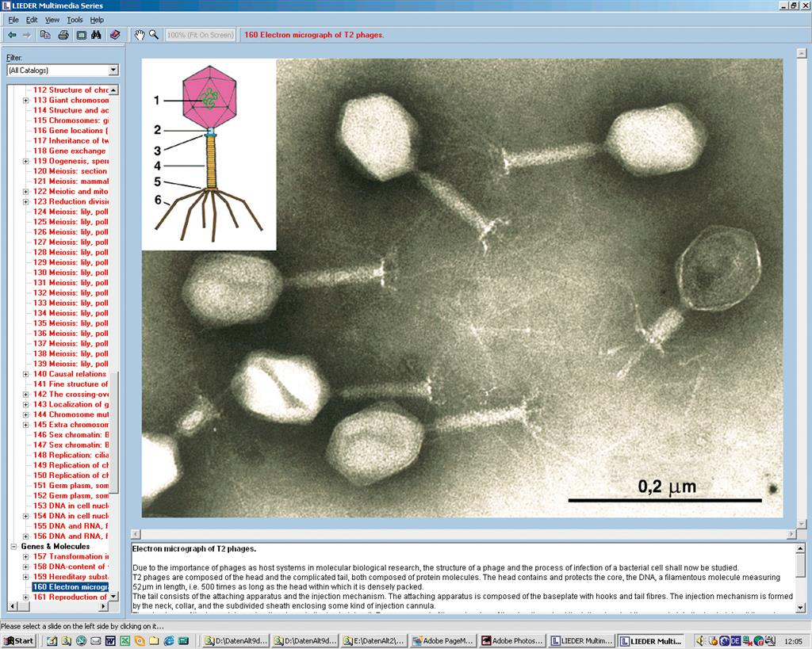Screen dimensions: 812x649
Task: Click the red book icon
Action: click(x=115, y=35)
